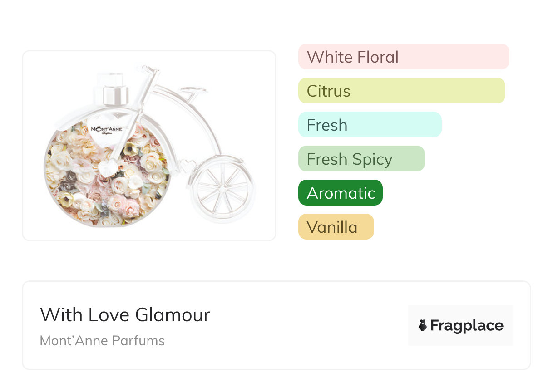Select the Fresh Spicy accord bar
The height and width of the screenshot is (392, 553).
pos(361,159)
